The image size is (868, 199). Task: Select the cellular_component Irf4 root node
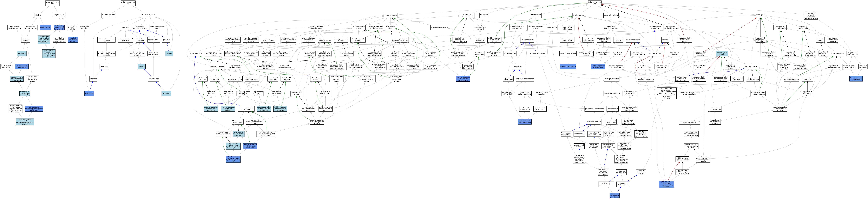(128, 3)
